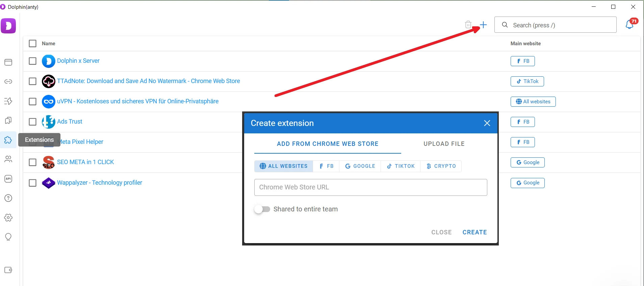644x286 pixels.
Task: Open the Wappalyzer Technology profiler link
Action: click(x=100, y=183)
